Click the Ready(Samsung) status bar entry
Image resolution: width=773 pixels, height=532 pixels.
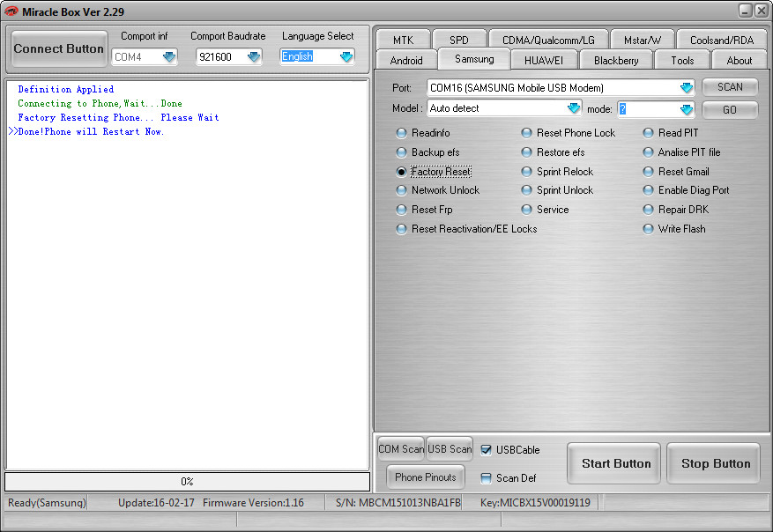point(47,503)
